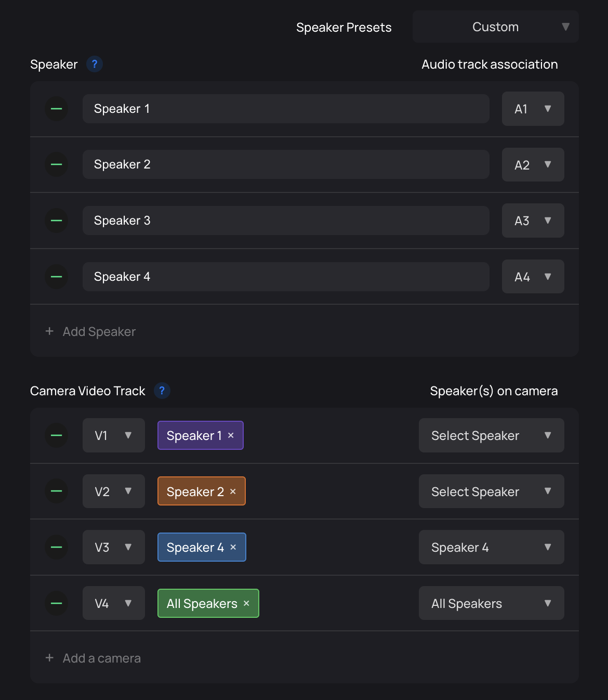Remove Speaker 3 using its minus icon
The height and width of the screenshot is (700, 608).
tap(56, 221)
